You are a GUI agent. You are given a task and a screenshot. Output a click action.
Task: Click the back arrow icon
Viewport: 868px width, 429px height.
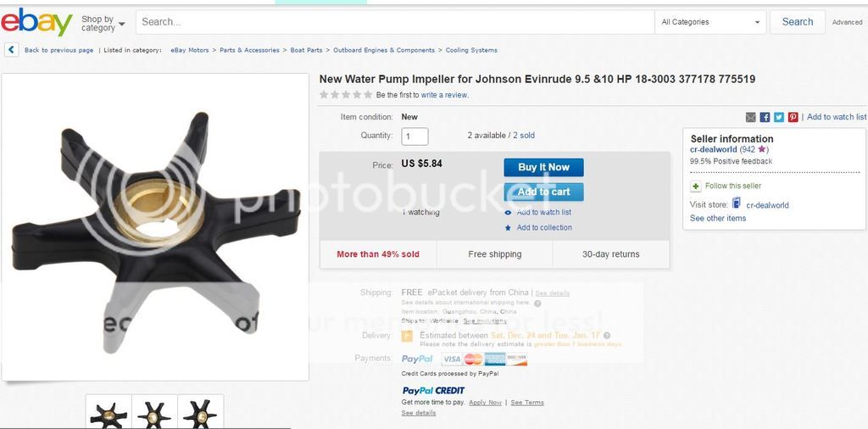click(12, 50)
